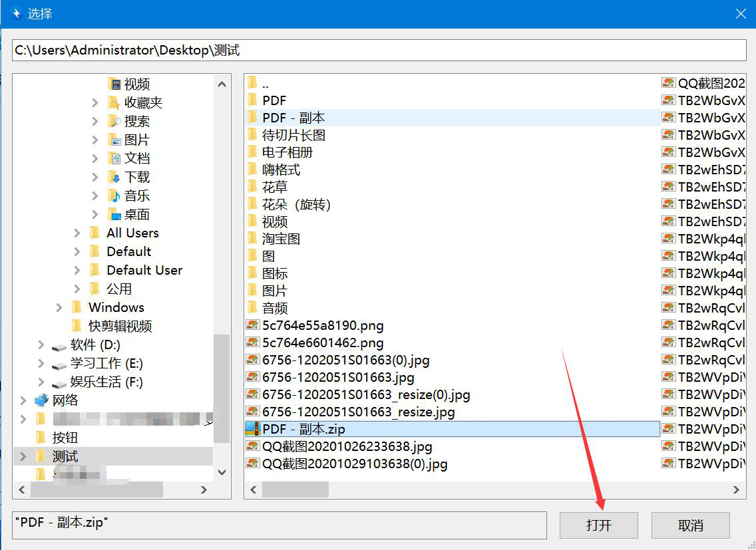Select the 娱乐生活 (F:) drive icon

pos(59,384)
